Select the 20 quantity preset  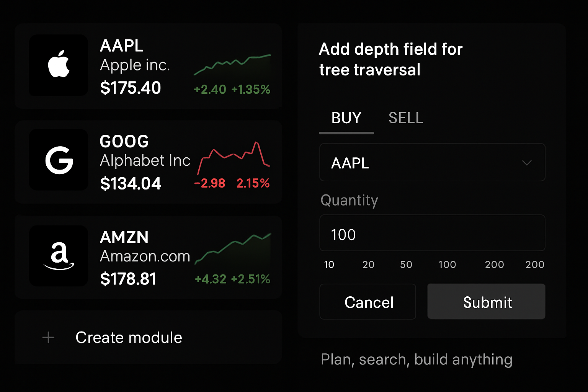click(368, 265)
